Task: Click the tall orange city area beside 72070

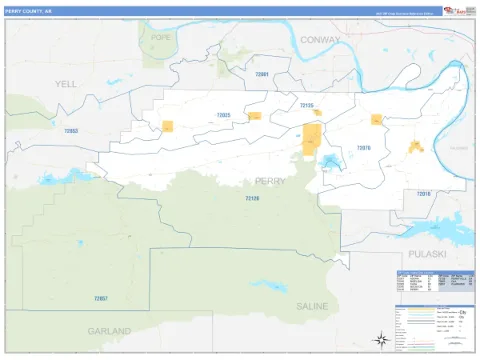Action: (312, 139)
